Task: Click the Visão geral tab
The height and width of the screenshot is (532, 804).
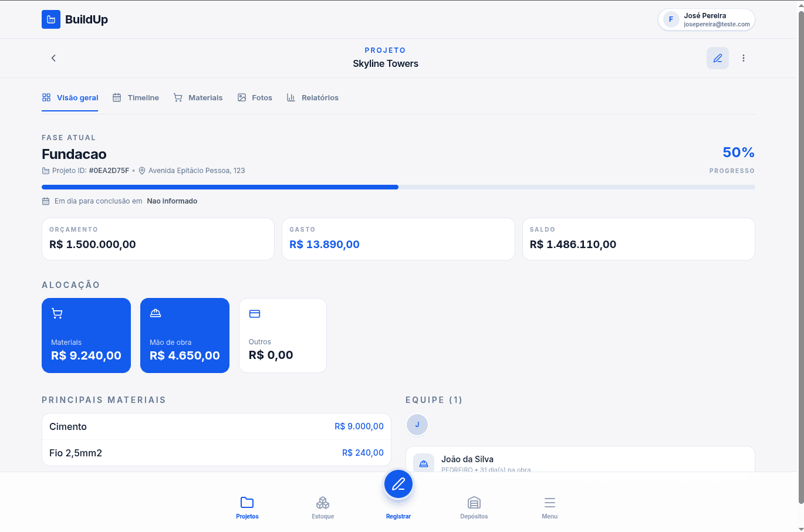Action: tap(70, 98)
